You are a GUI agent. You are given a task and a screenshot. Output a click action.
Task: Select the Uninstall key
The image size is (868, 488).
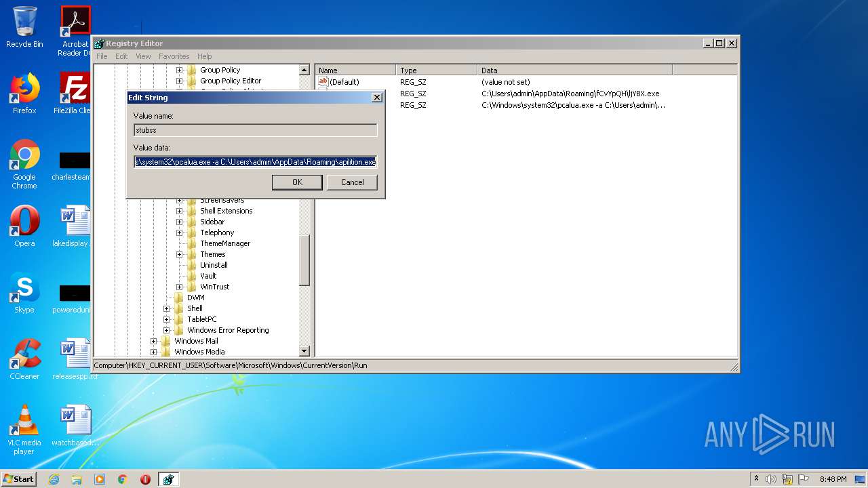pyautogui.click(x=214, y=265)
